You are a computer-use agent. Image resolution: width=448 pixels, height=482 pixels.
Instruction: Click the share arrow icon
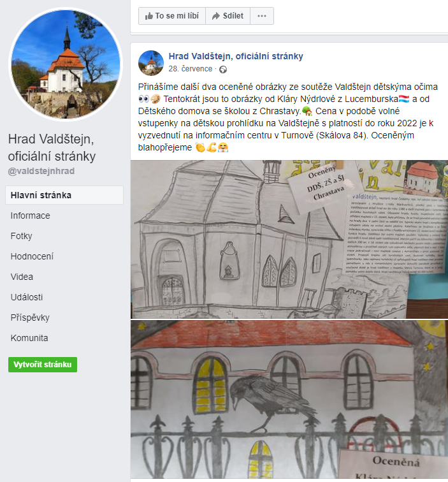(x=216, y=16)
